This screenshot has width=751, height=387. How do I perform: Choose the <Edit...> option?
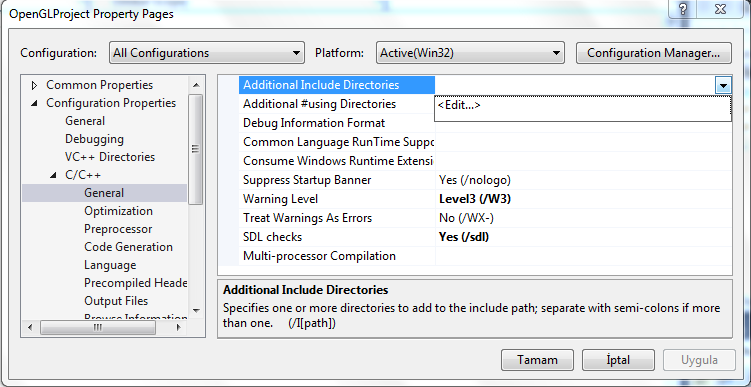(459, 105)
